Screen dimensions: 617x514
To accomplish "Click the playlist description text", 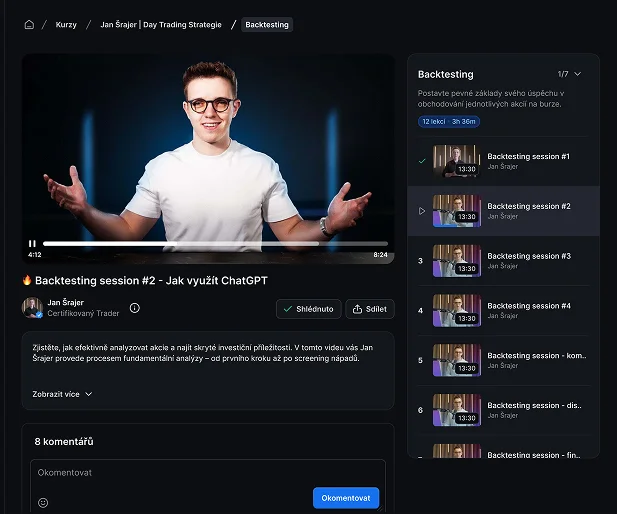I will pyautogui.click(x=491, y=99).
